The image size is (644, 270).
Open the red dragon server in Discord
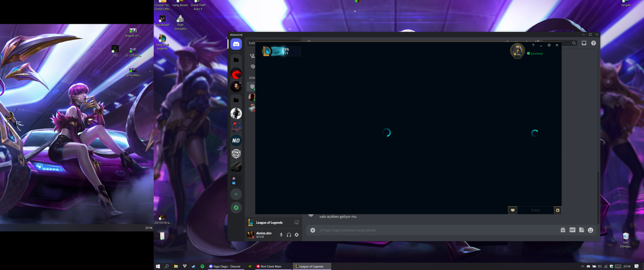[x=236, y=74]
